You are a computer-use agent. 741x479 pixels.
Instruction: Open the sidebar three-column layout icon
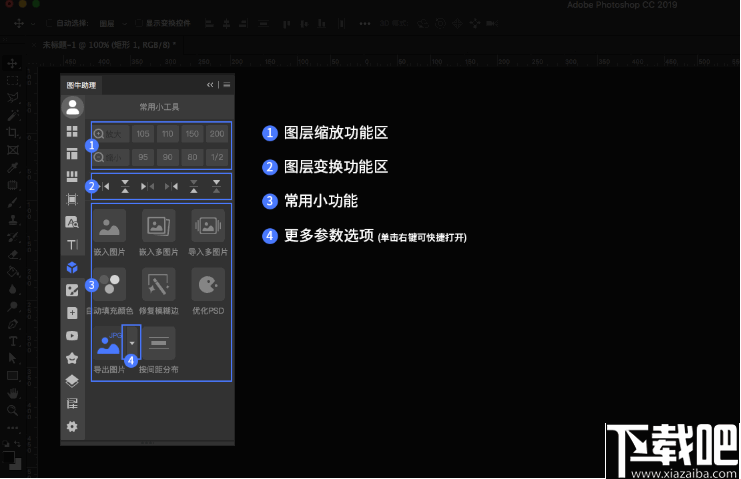pos(72,177)
